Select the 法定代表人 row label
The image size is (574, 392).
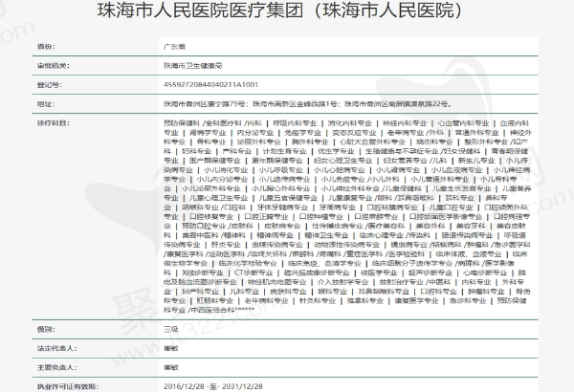(x=56, y=348)
